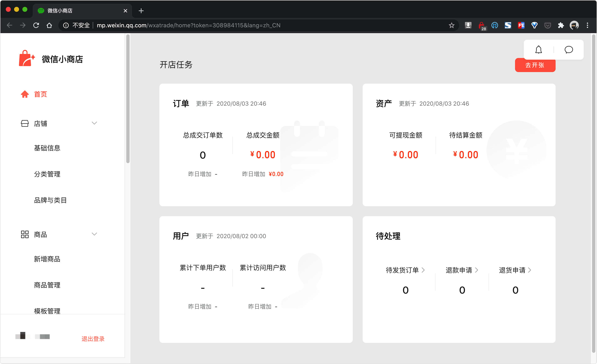This screenshot has height=364, width=597.
Task: Go forward with the browser forward arrow
Action: [x=23, y=25]
